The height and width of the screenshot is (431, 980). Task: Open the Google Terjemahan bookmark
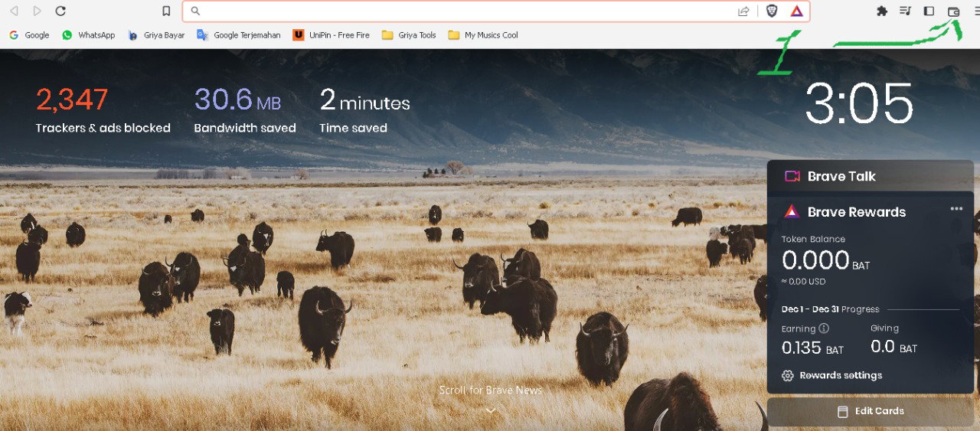(239, 35)
